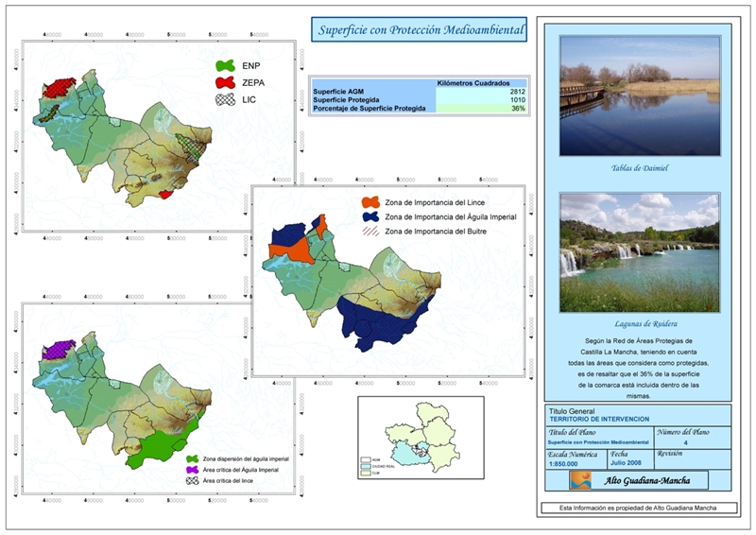Image resolution: width=756 pixels, height=535 pixels.
Task: Click the 'ENP' legend label
Action: click(250, 66)
